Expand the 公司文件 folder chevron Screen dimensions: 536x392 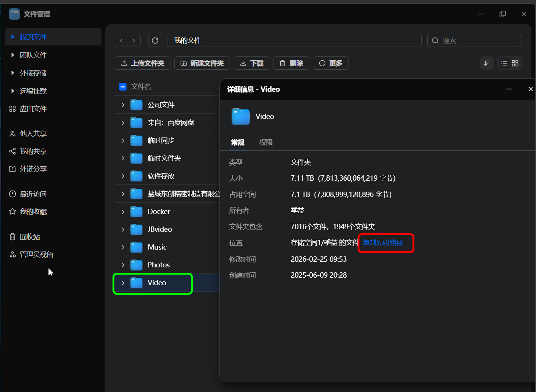tap(123, 105)
